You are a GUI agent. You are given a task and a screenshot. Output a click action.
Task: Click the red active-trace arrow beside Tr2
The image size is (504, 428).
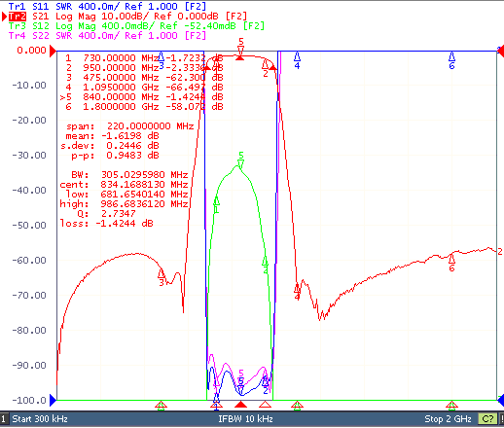[5, 17]
